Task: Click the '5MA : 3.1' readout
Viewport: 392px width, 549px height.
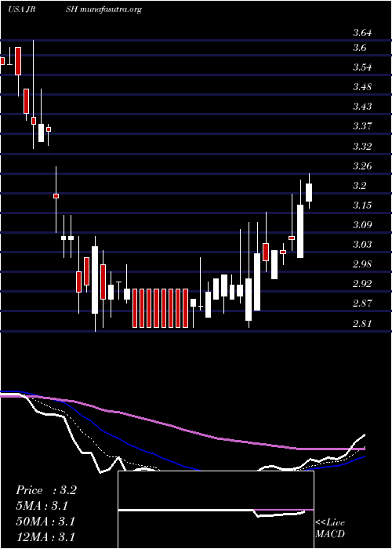Action: (42, 506)
